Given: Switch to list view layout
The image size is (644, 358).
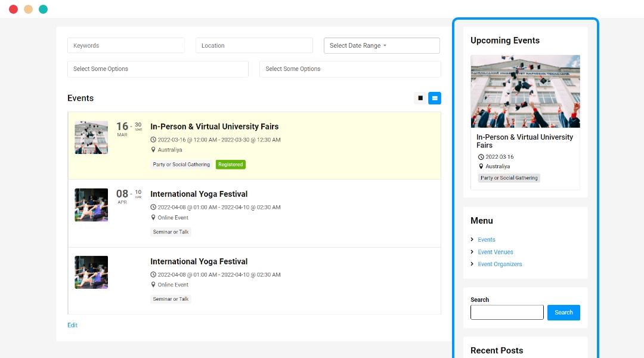Looking at the screenshot, I should pyautogui.click(x=435, y=98).
